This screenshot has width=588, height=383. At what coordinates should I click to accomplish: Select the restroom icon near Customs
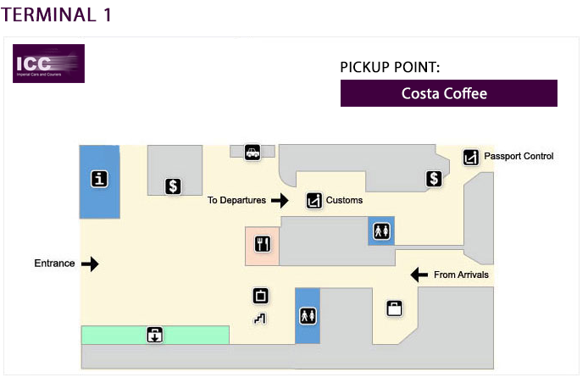pyautogui.click(x=381, y=231)
